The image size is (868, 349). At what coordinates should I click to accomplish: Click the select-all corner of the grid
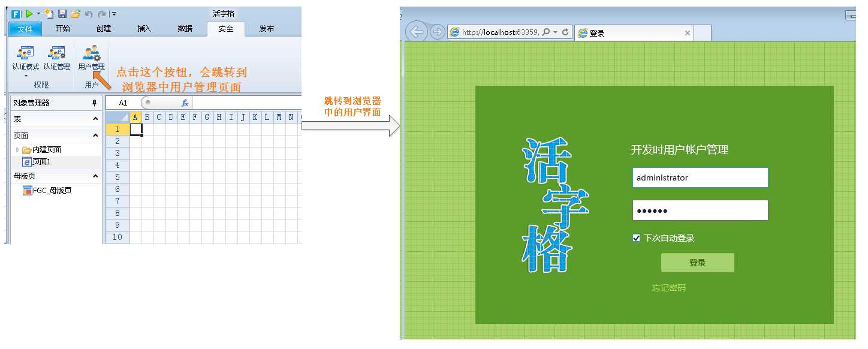coord(117,117)
